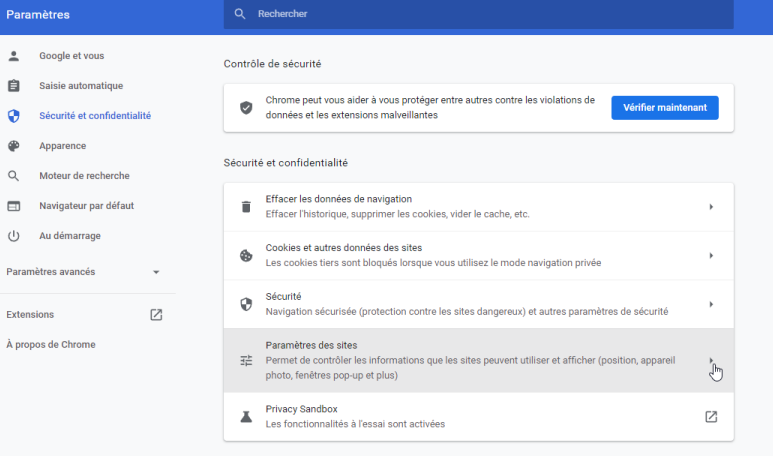Expand Cookies et autres données arrow

711,256
